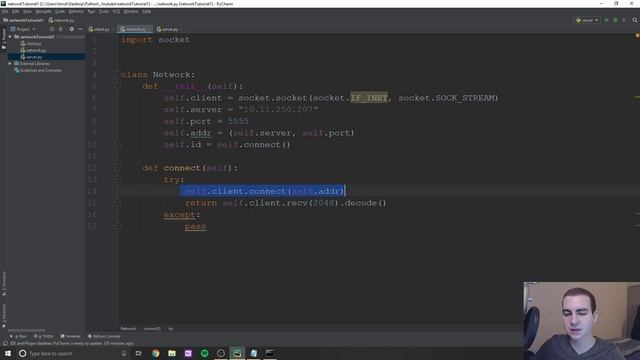The height and width of the screenshot is (360, 640).
Task: Switch to the network.py editor tab
Action: (x=135, y=29)
